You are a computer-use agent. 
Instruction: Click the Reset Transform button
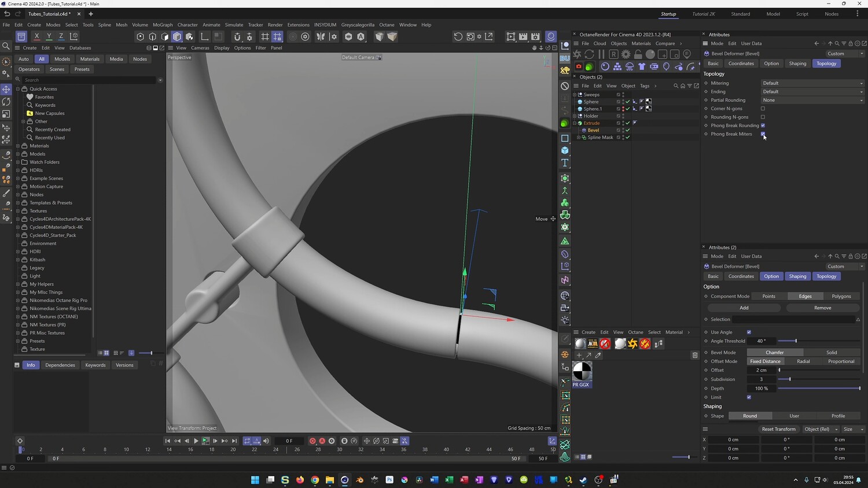778,429
